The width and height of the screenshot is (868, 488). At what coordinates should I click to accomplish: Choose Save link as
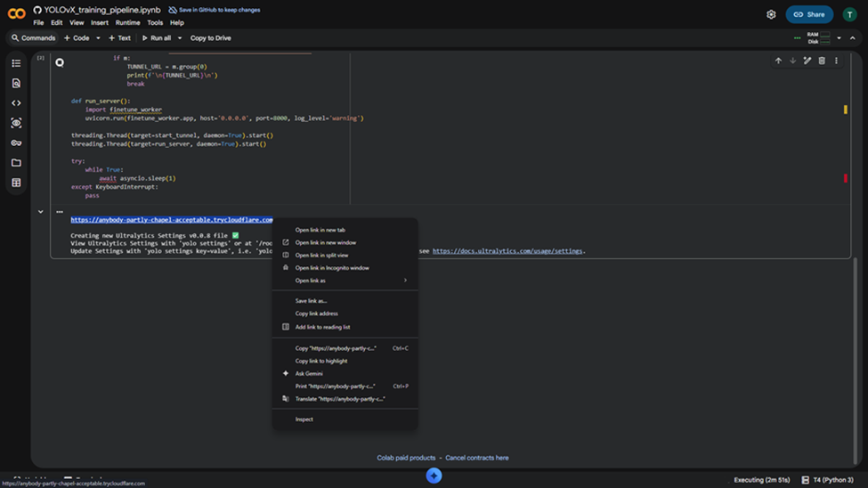345,301
